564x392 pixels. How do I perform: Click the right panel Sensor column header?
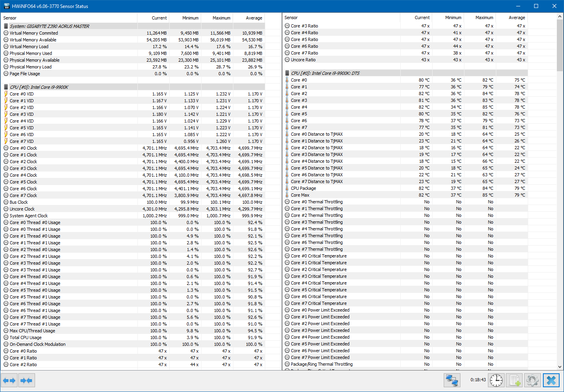pos(341,18)
